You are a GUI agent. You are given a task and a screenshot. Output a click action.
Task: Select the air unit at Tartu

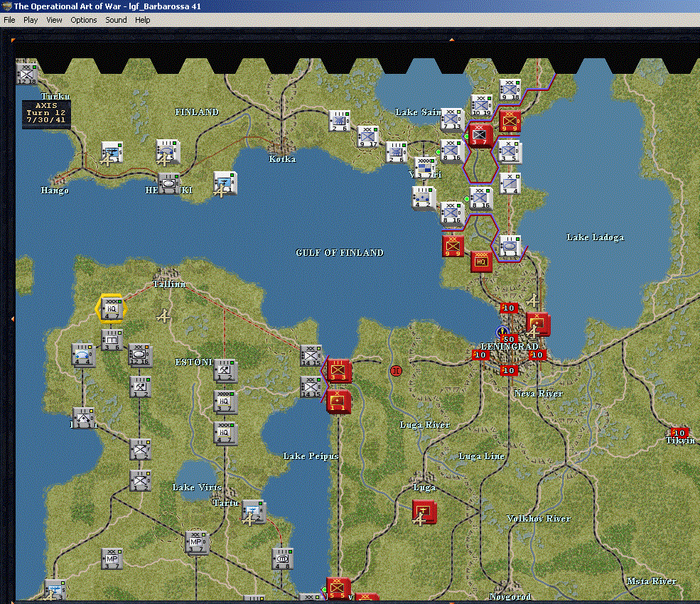(x=254, y=512)
